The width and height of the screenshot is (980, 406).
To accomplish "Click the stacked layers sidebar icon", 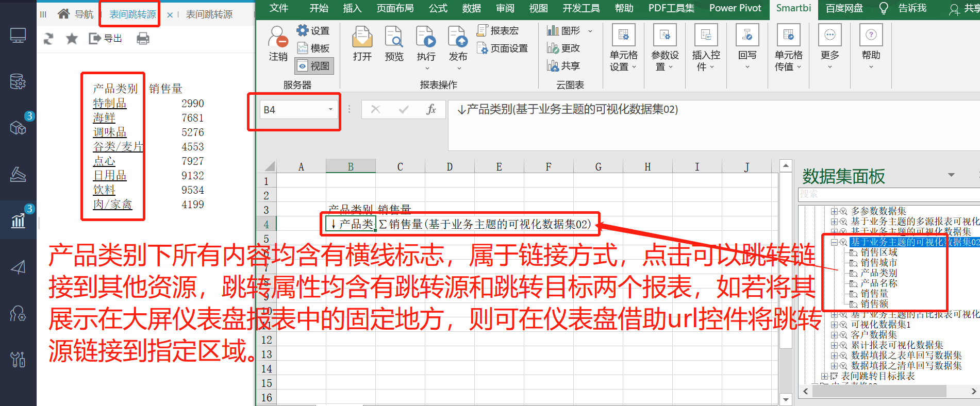I will [18, 174].
